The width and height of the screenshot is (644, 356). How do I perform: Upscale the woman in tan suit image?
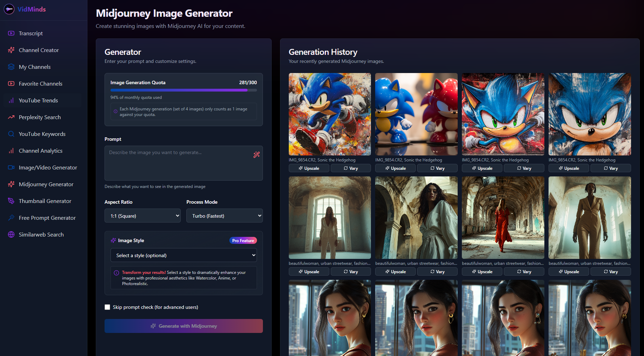point(569,272)
